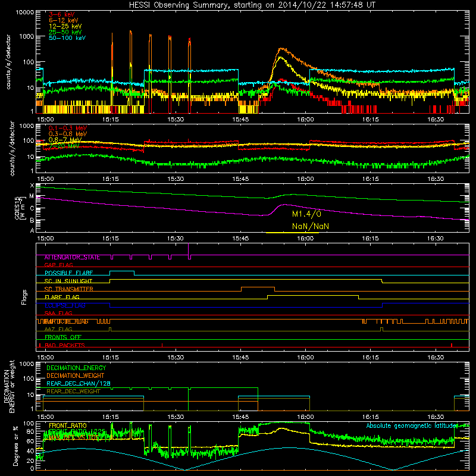This screenshot has height=476, width=476.
Task: Select the PARTICLE_FLAG label
Action: pyautogui.click(x=66, y=321)
